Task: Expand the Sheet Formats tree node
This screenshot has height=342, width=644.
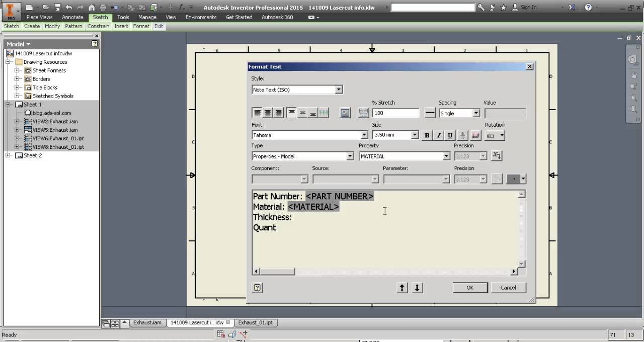Action: tap(17, 70)
